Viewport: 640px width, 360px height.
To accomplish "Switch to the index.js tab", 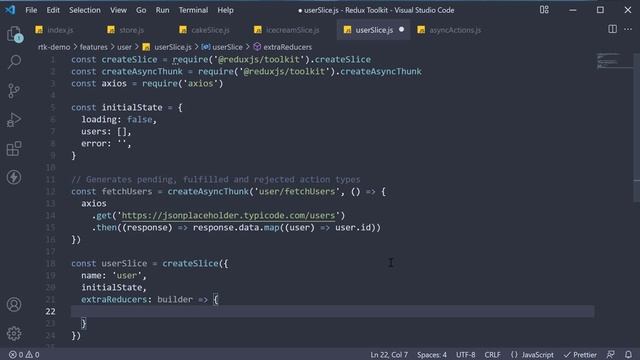I will (x=60, y=30).
